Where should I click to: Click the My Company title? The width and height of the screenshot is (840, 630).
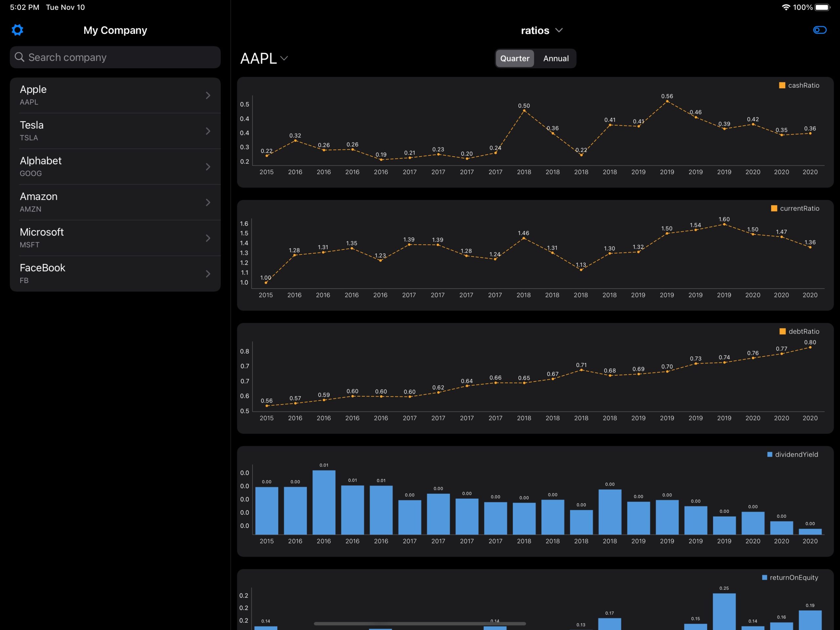115,31
